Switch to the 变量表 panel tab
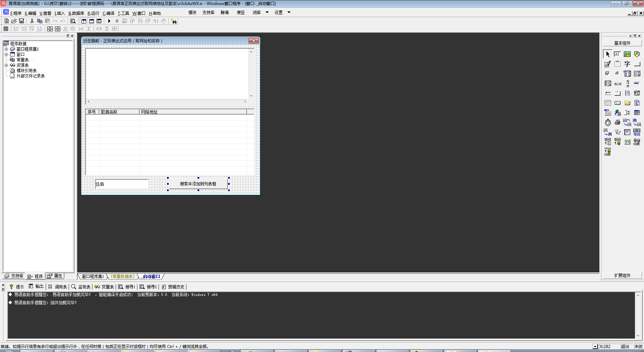The width and height of the screenshot is (644, 352). click(x=105, y=287)
